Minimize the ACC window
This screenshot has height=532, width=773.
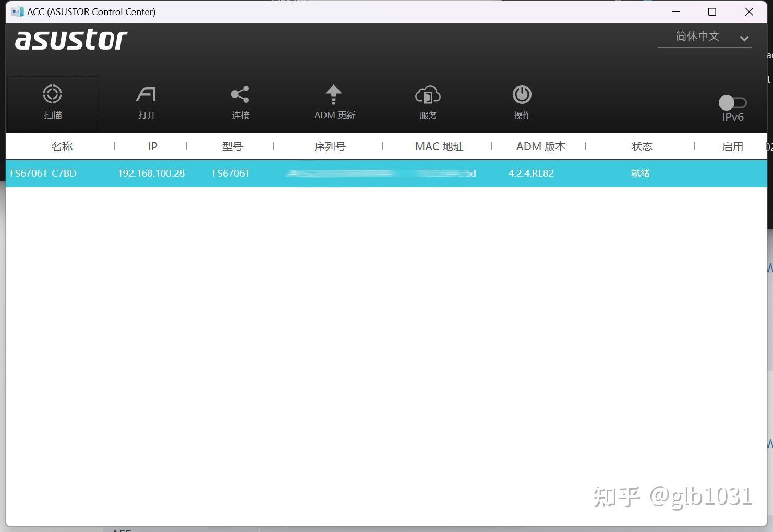point(676,11)
